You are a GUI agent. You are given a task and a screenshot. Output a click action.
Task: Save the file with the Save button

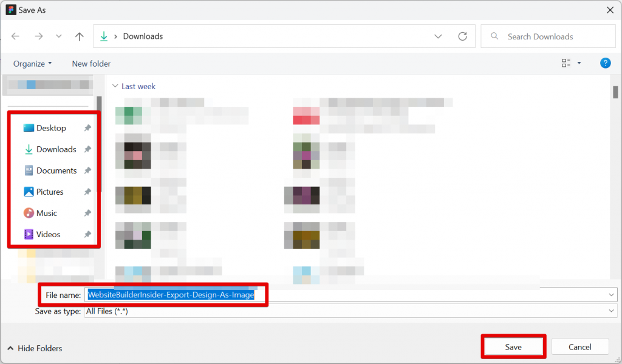click(513, 346)
